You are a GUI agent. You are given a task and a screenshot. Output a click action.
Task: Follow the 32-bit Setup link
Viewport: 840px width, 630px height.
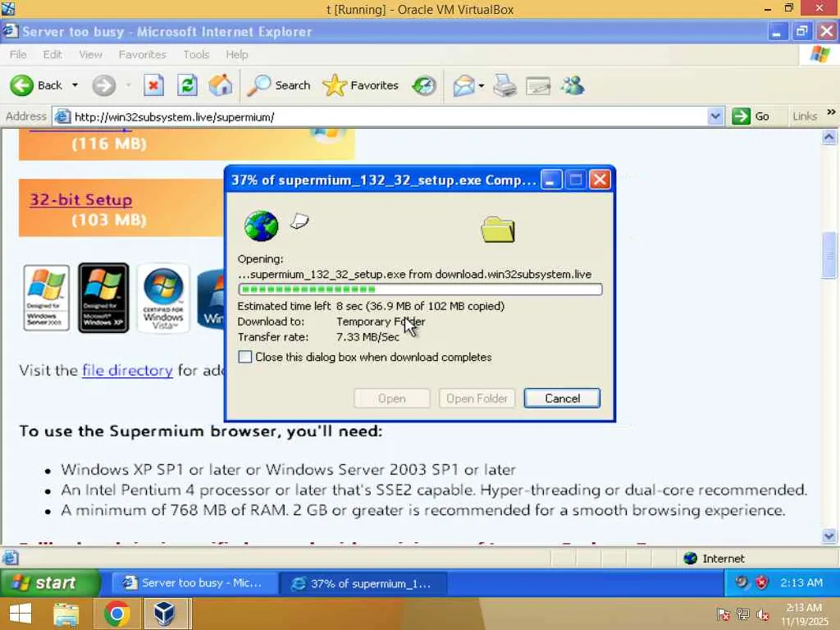[x=81, y=199]
